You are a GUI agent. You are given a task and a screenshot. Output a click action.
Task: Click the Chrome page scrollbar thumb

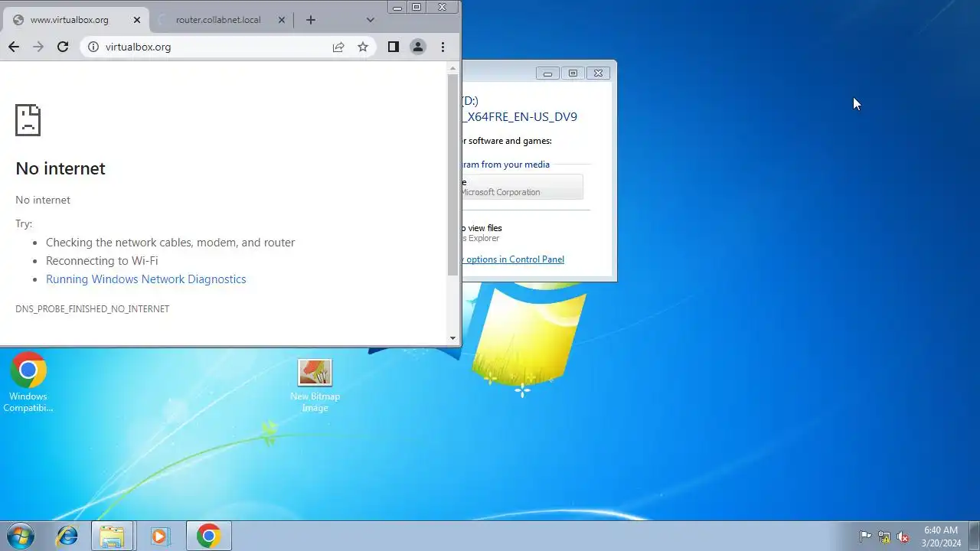point(452,174)
